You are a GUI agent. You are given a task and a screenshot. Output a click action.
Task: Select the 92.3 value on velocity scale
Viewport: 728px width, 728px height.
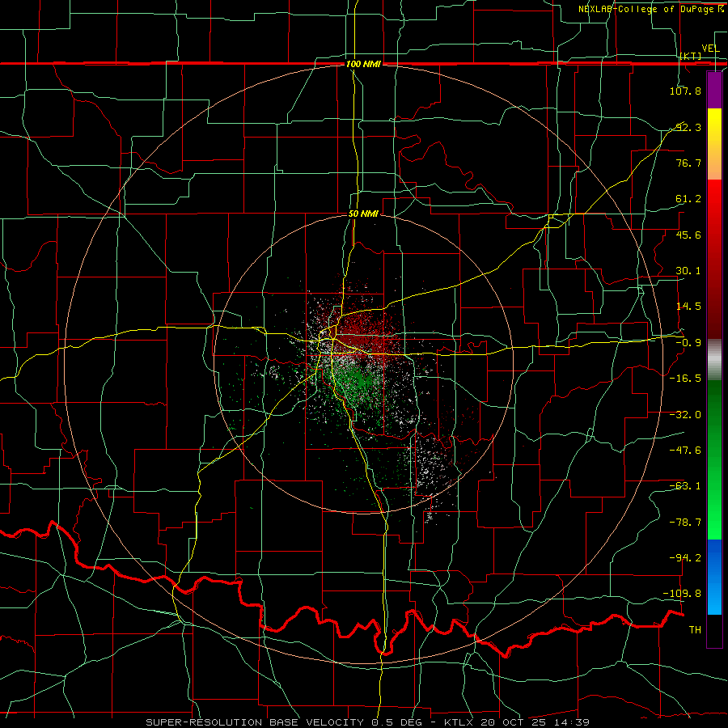tap(688, 127)
